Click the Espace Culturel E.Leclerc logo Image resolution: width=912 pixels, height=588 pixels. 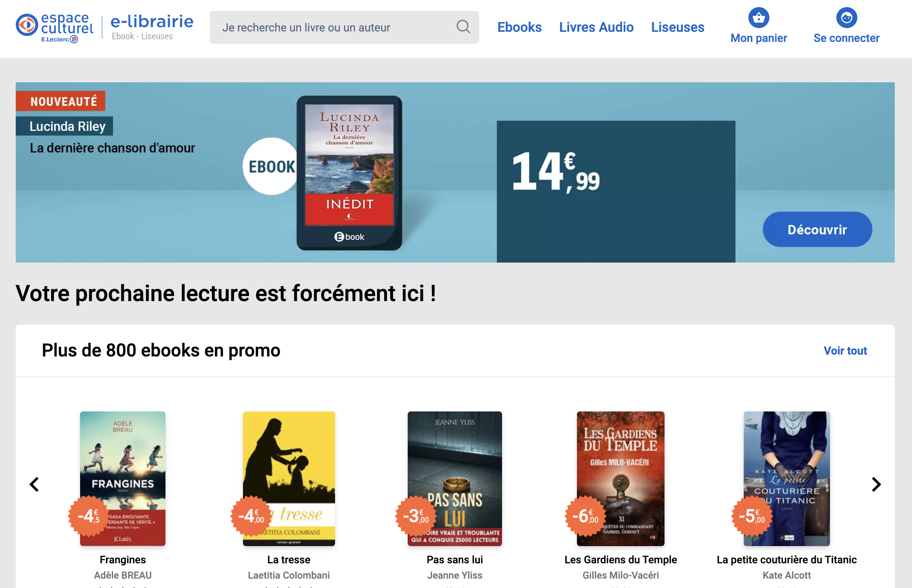tap(54, 27)
